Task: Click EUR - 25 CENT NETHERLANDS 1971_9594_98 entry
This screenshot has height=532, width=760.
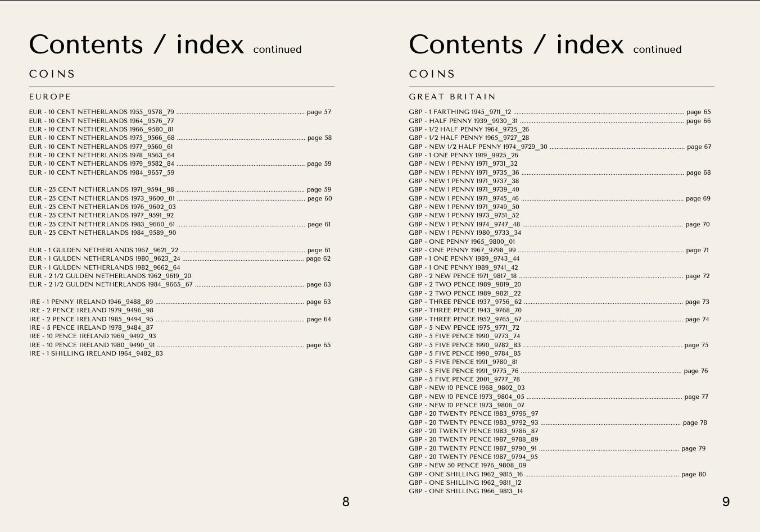Action: (101, 189)
